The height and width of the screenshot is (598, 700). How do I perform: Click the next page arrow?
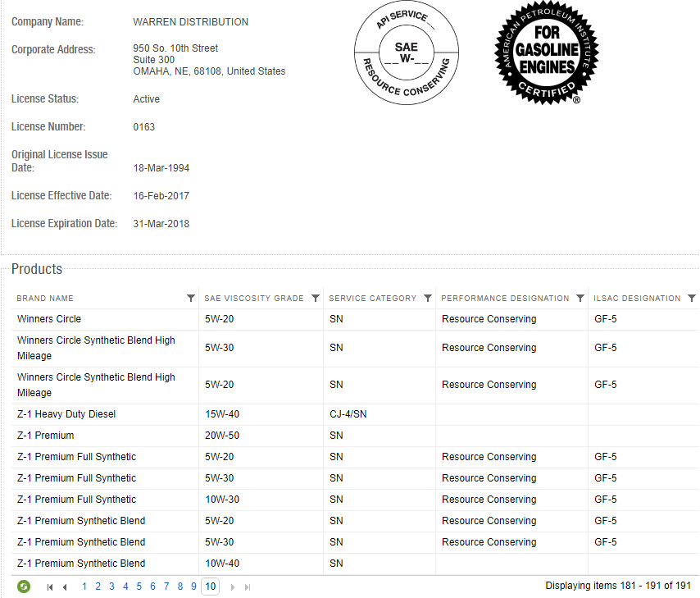tap(232, 587)
